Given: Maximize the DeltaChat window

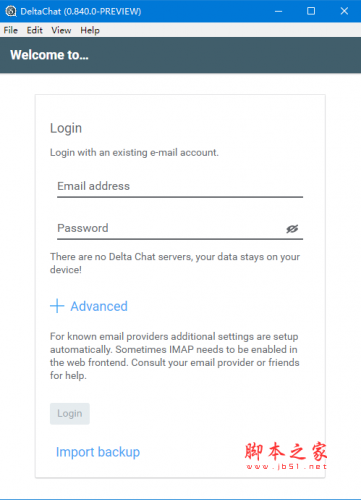Looking at the screenshot, I should point(311,11).
